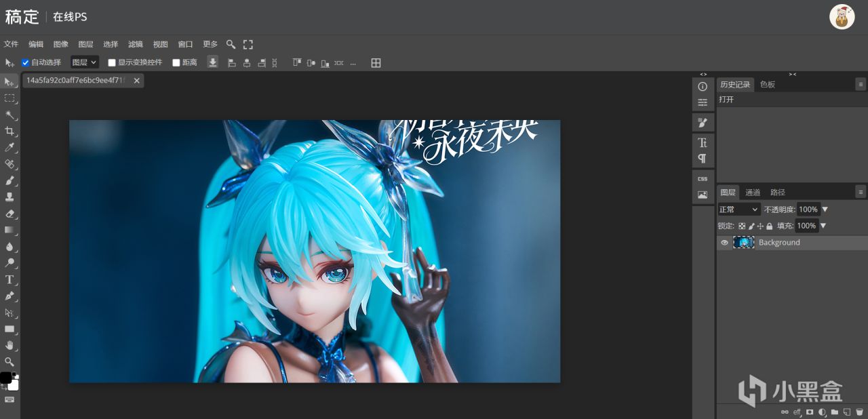868x419 pixels.
Task: Open the 图像 menu
Action: pyautogui.click(x=61, y=44)
